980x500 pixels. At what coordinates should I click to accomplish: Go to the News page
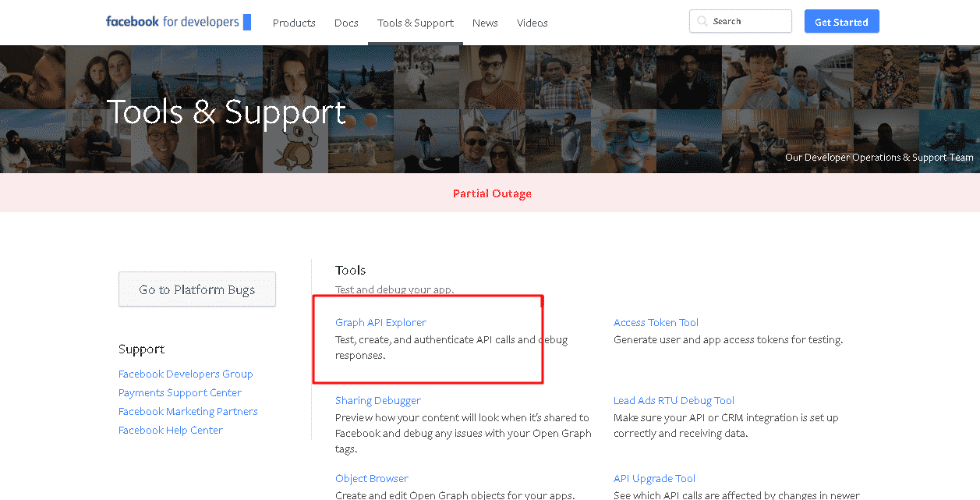(x=484, y=23)
